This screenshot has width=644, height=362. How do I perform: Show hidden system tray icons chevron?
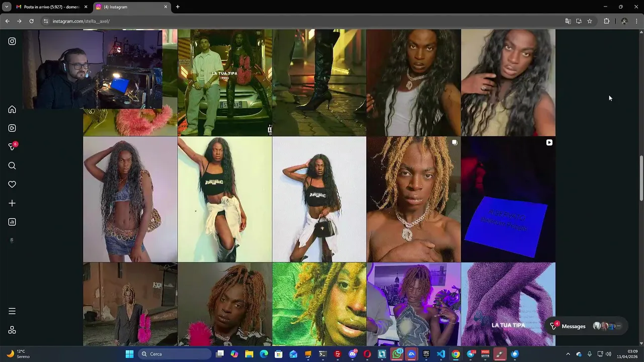point(568,354)
